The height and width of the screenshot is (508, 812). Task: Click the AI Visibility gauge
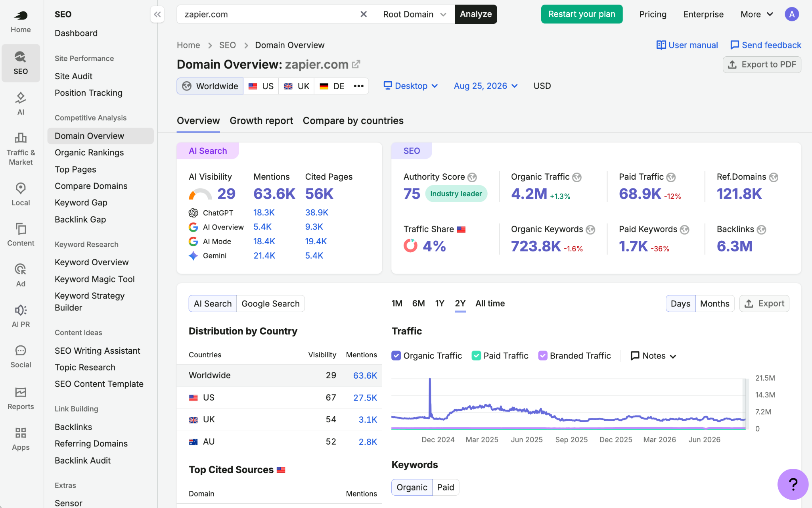coord(200,194)
